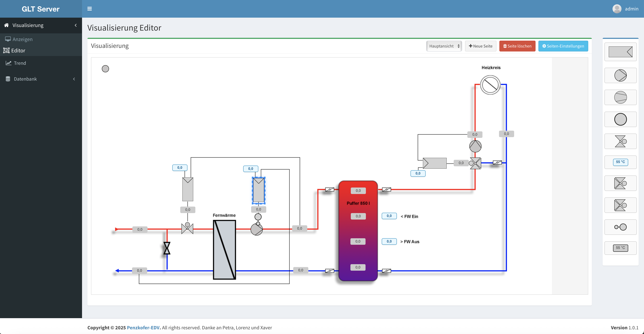Toggle the hamburger sidebar menu
The height and width of the screenshot is (334, 644).
click(90, 9)
